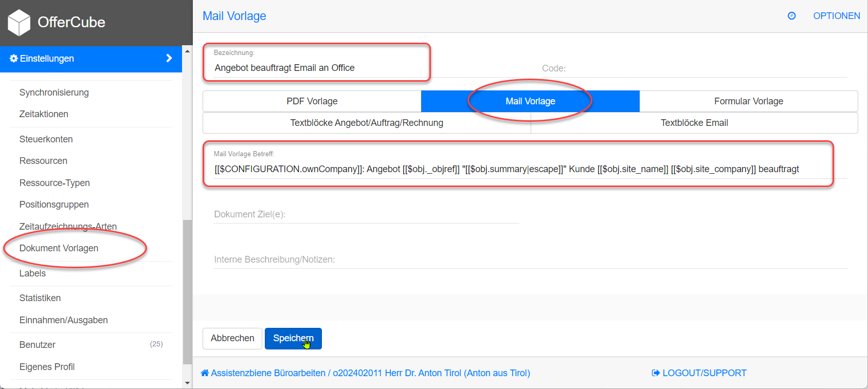868x389 pixels.
Task: Switch to Textblöcke Email tab
Action: coord(694,123)
